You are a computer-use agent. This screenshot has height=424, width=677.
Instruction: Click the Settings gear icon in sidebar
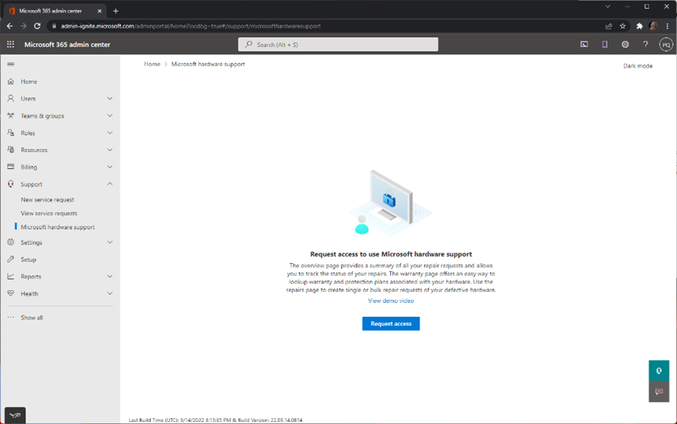11,242
